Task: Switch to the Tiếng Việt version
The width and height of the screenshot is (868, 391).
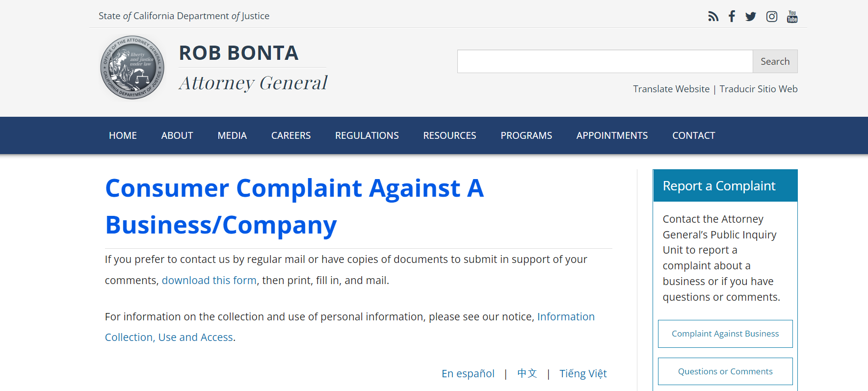Action: point(583,374)
